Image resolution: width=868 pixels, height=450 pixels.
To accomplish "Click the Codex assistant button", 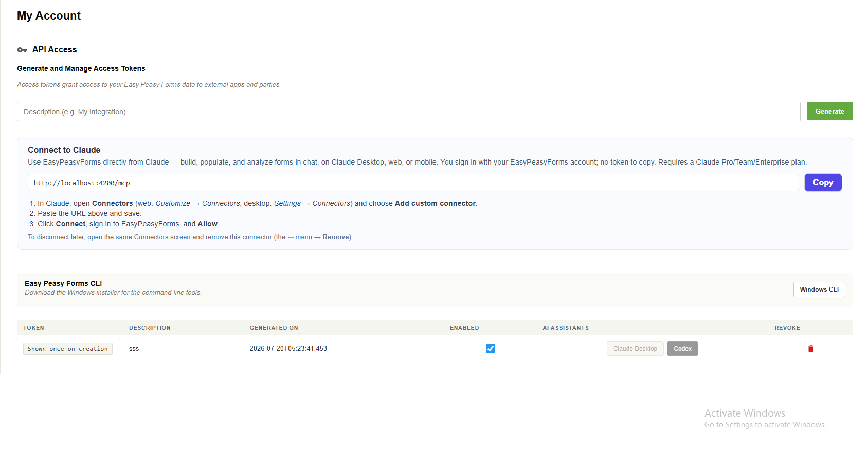I will (x=682, y=349).
